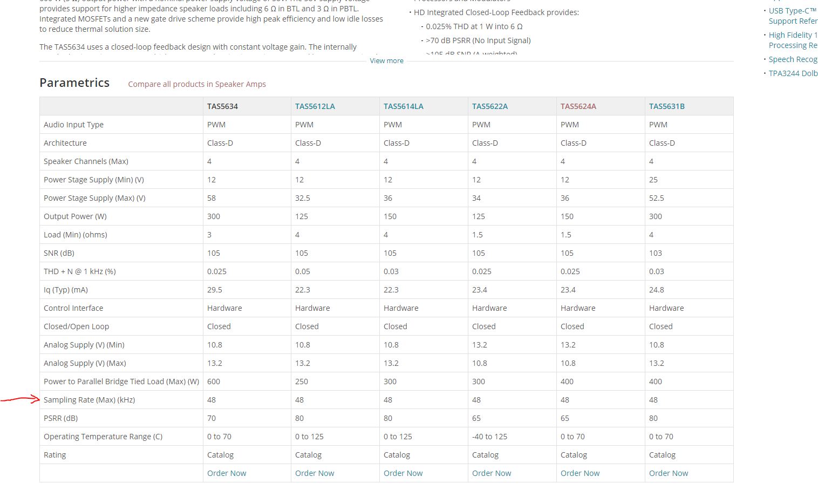Open USB Type-C Support Reference link
Screen dimensions: 818x504
(x=793, y=16)
